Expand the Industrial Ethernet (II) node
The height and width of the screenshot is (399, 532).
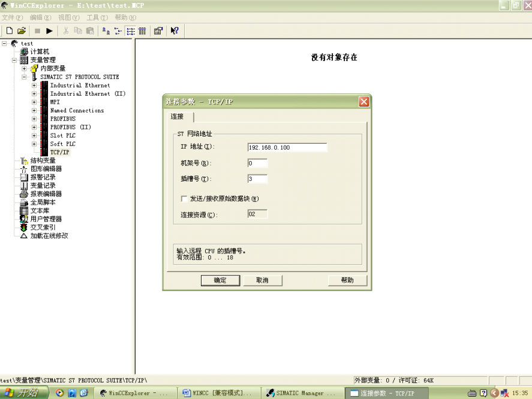click(x=34, y=93)
